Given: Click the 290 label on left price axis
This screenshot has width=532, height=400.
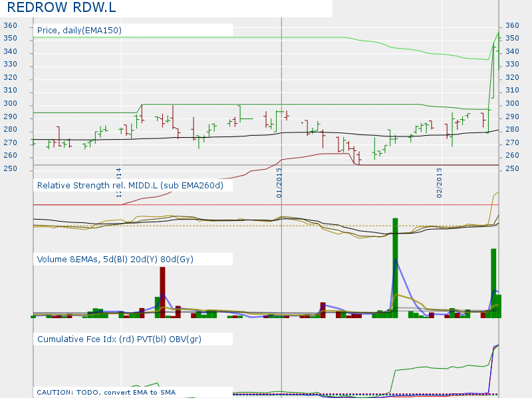Looking at the screenshot, I should pos(10,116).
